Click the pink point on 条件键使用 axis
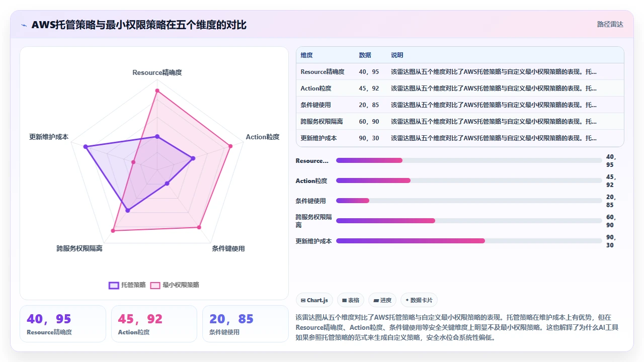Viewport: 644px width, 362px height. (199, 227)
